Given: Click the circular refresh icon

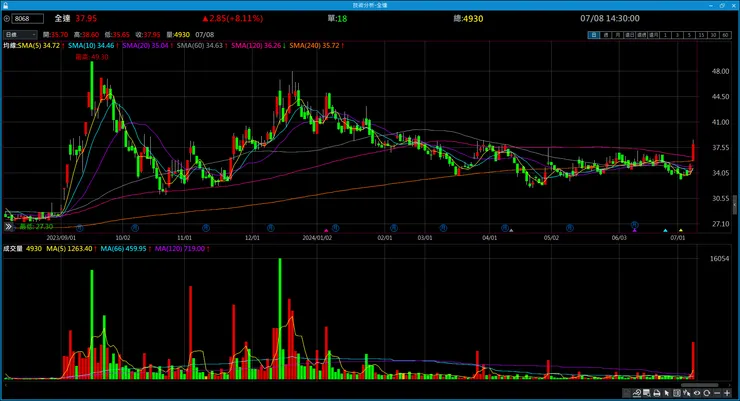Looking at the screenshot, I should click(x=706, y=393).
